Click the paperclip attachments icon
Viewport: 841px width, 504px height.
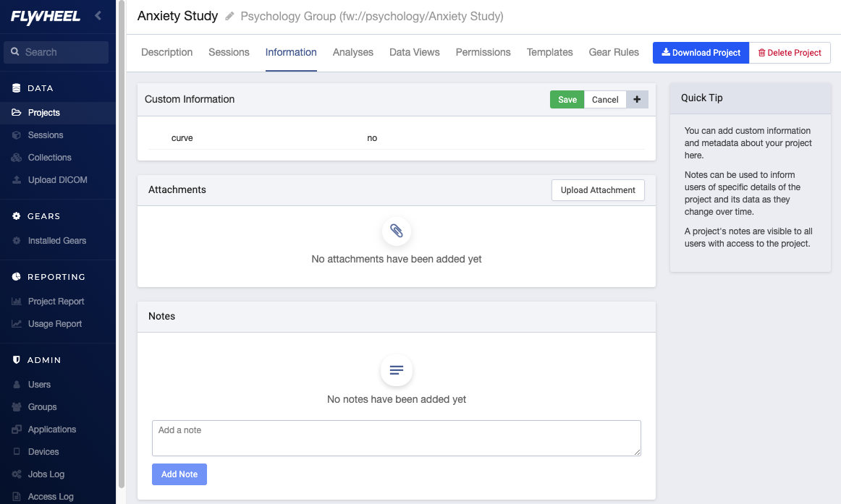coord(397,231)
